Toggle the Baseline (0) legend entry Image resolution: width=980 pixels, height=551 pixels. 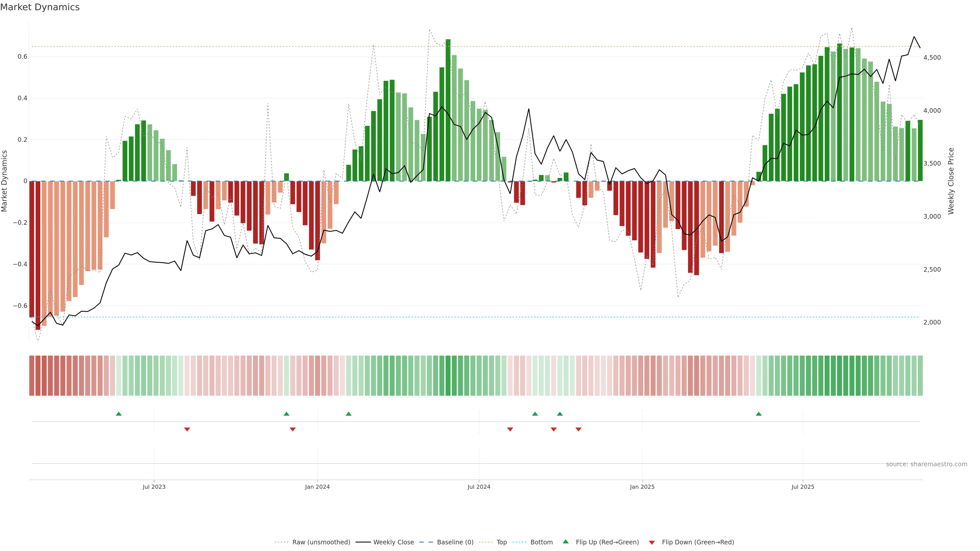pos(455,542)
